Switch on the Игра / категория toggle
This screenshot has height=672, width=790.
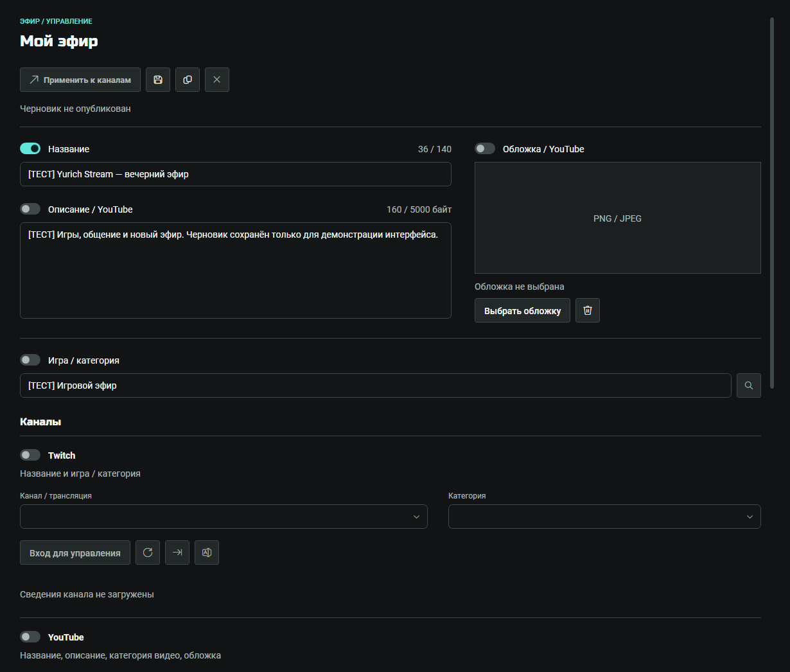30,360
